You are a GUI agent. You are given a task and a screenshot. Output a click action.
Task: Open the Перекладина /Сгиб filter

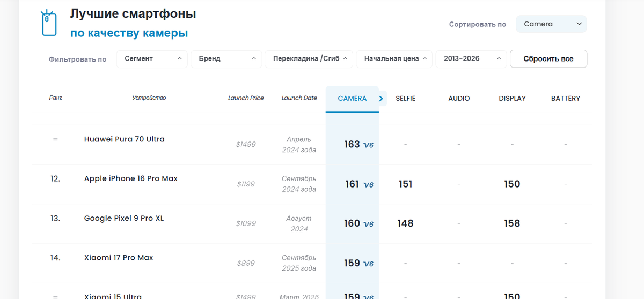[x=309, y=59]
